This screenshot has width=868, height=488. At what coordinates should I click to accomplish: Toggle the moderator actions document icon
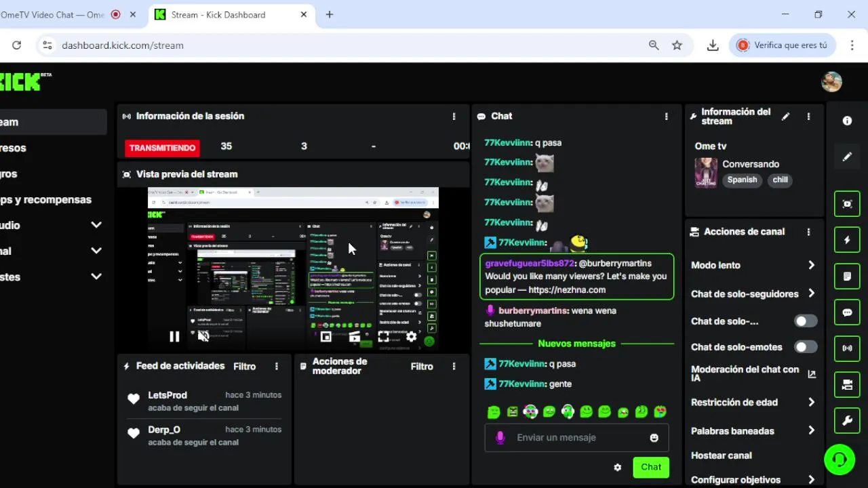point(847,276)
